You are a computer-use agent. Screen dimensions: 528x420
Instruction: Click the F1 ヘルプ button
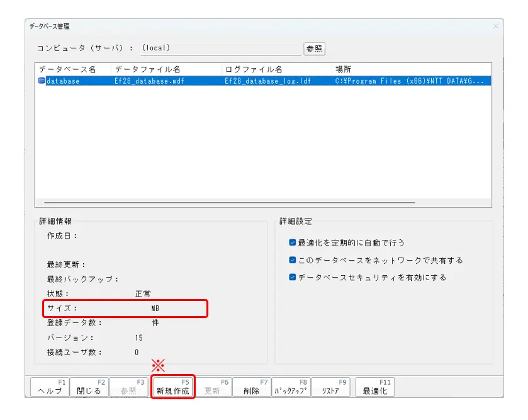[50, 387]
